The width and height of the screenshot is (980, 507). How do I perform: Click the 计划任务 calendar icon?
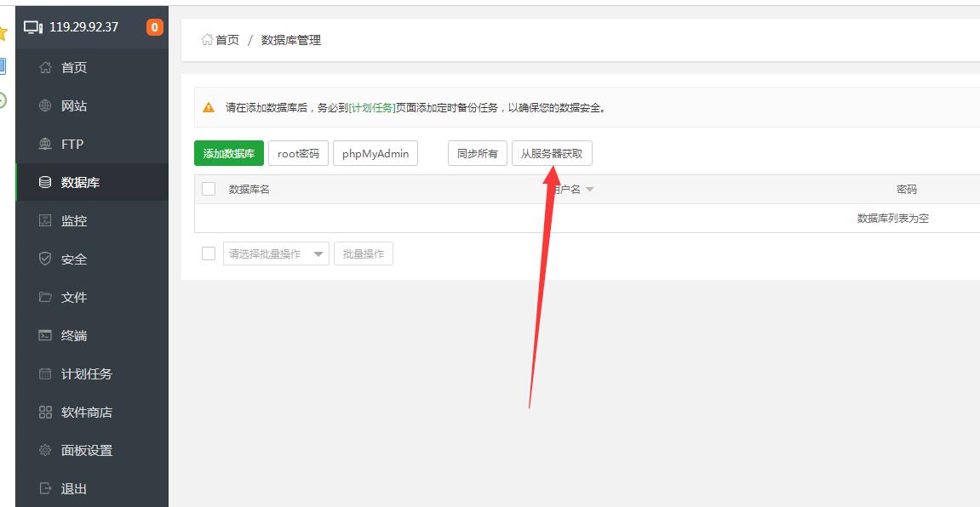(46, 373)
